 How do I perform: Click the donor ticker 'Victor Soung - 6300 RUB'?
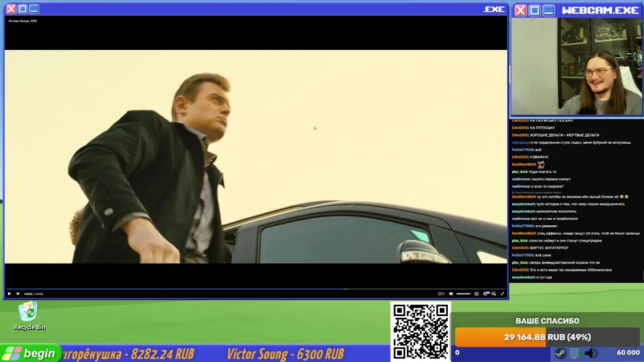coord(285,354)
